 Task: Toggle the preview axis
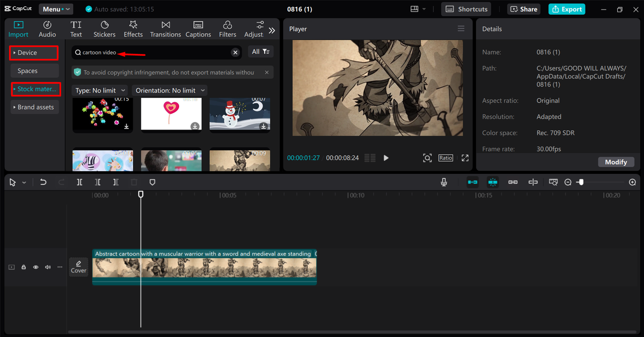(533, 182)
